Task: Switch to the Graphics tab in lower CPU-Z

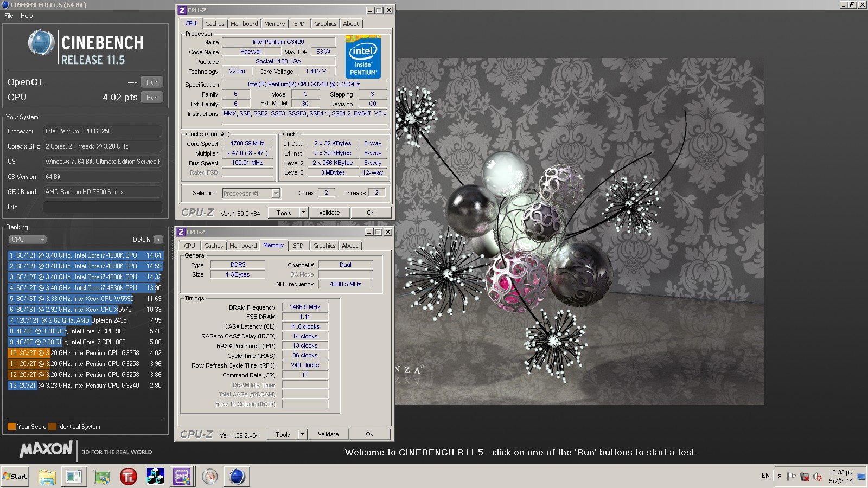Action: pos(324,246)
